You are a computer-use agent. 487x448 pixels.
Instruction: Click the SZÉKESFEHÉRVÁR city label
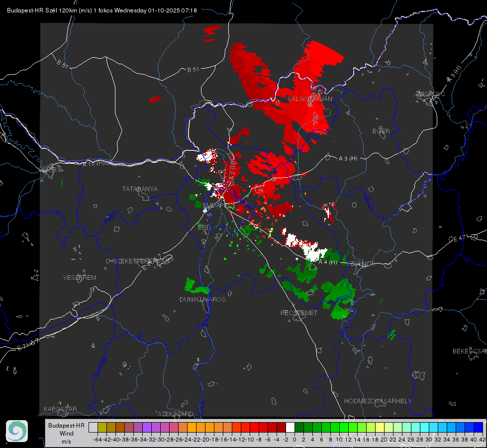143,261
